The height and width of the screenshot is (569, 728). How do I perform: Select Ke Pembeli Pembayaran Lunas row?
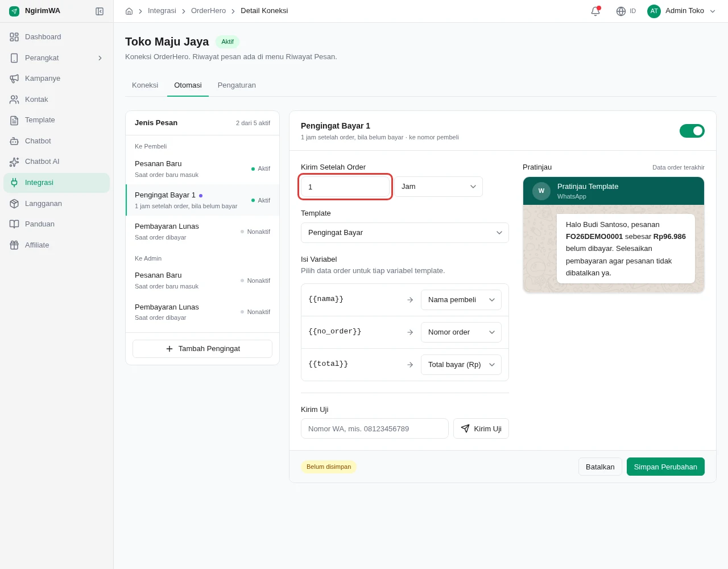202,232
